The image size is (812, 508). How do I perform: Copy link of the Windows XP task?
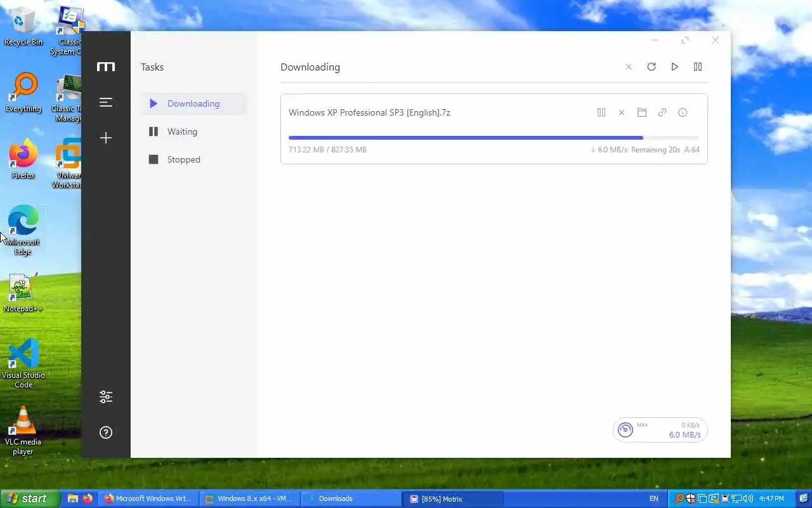[x=662, y=112]
